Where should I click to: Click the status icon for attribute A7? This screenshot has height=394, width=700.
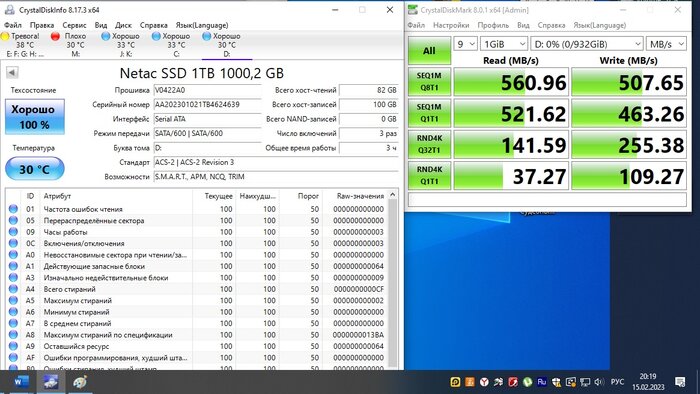[x=13, y=323]
